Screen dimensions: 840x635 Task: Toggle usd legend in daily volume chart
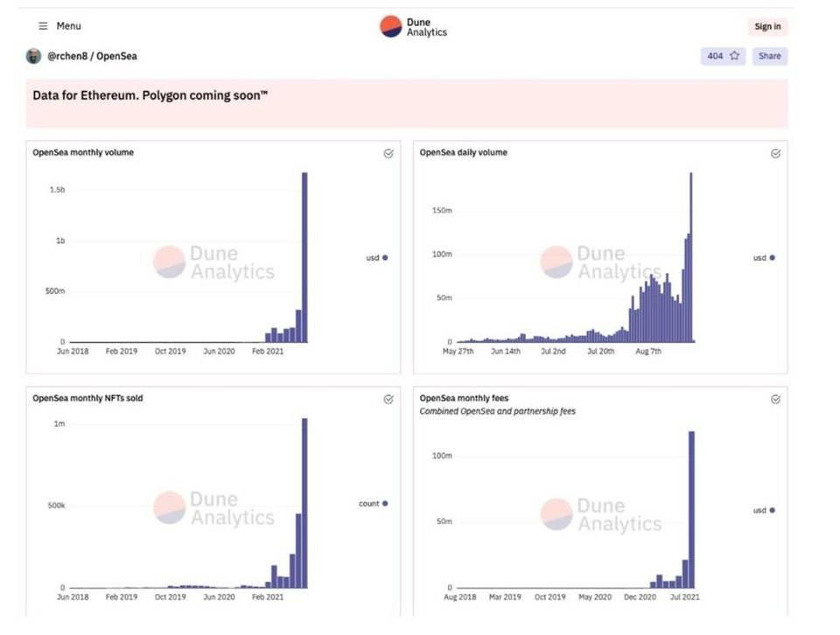pos(764,258)
